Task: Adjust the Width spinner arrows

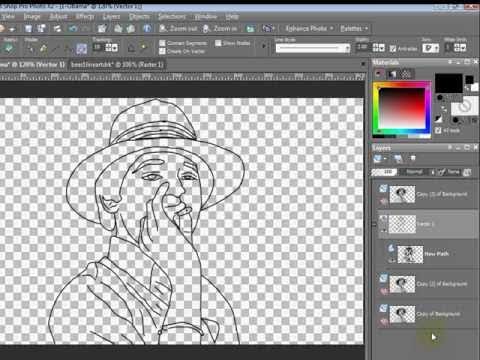Action: coord(379,48)
